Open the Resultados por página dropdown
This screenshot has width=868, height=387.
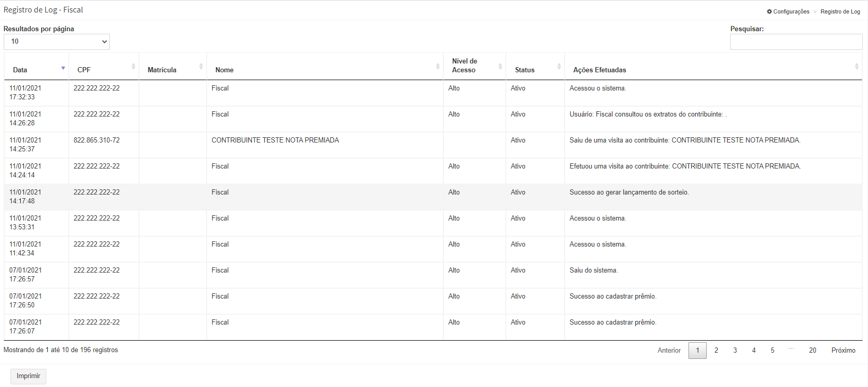click(x=57, y=42)
